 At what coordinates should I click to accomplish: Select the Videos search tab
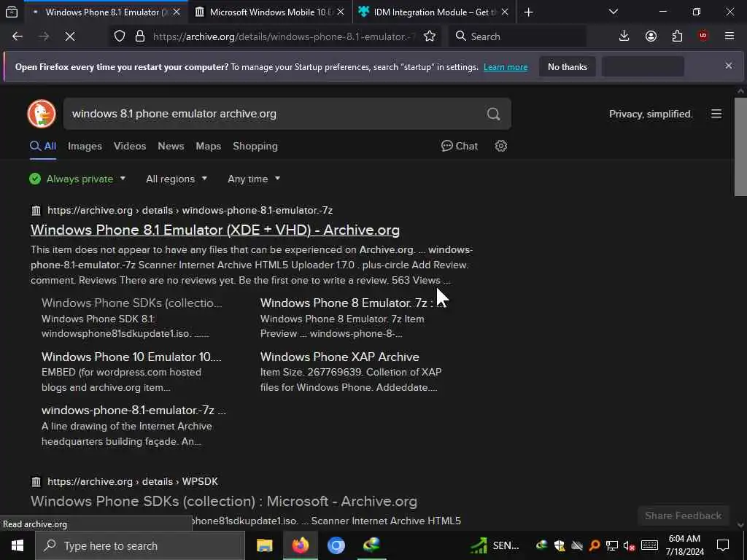pyautogui.click(x=130, y=146)
